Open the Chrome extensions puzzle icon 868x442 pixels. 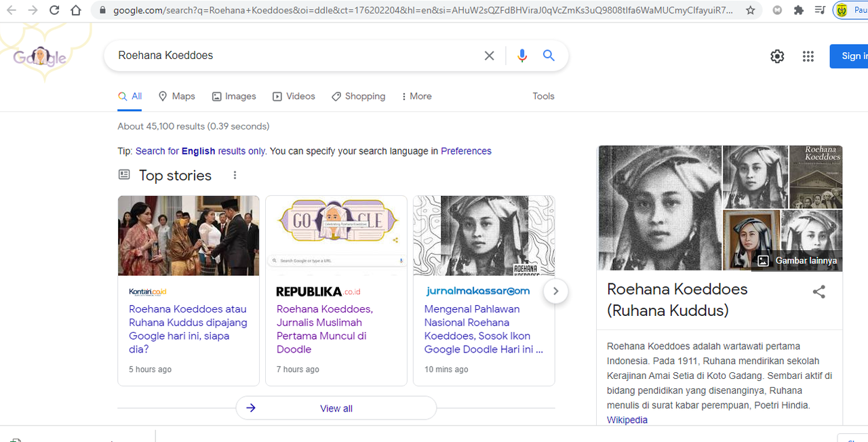click(798, 10)
